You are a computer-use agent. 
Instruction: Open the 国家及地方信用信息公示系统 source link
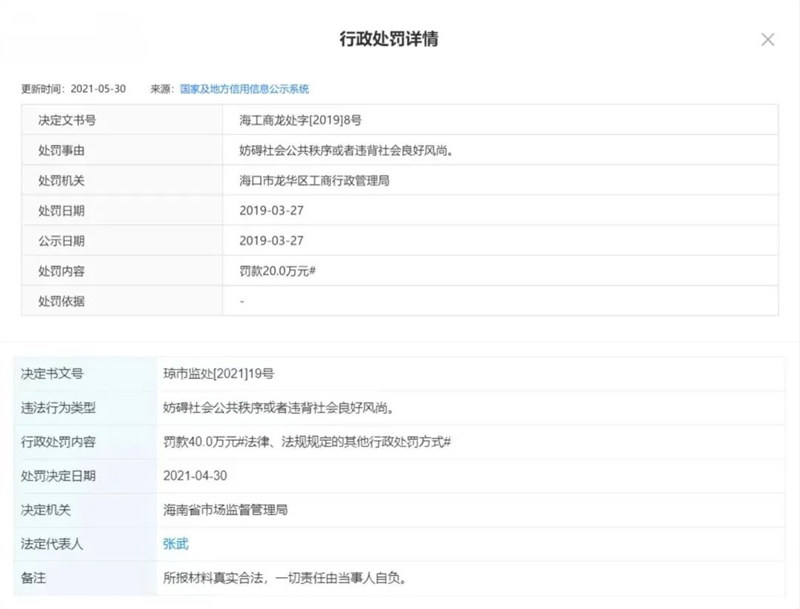(x=244, y=89)
